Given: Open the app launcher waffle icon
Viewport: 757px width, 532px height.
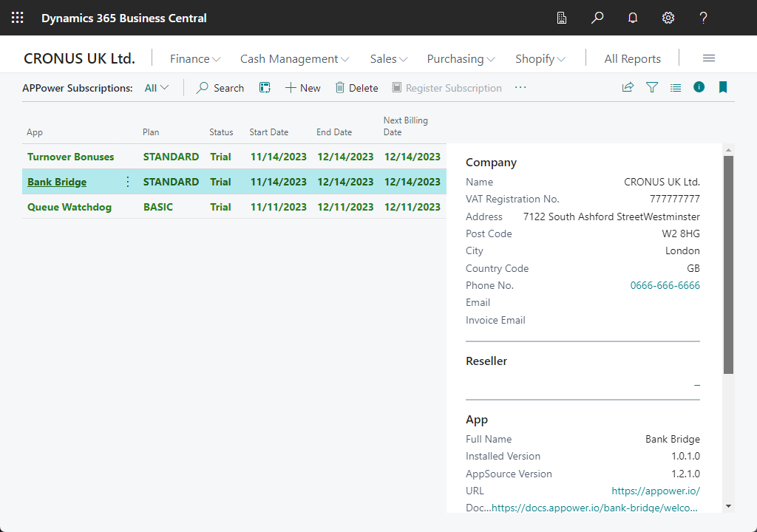Looking at the screenshot, I should 18,18.
